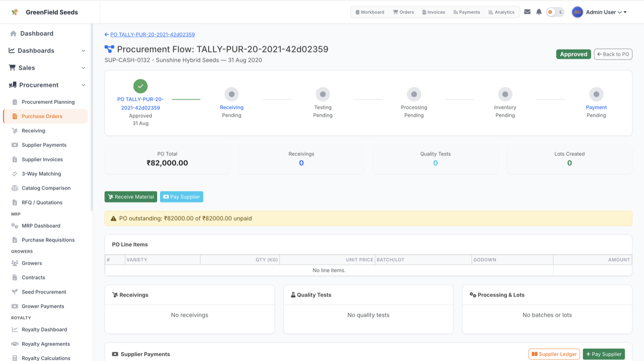
Task: Go to Dashboard in the sidebar
Action: (x=37, y=34)
